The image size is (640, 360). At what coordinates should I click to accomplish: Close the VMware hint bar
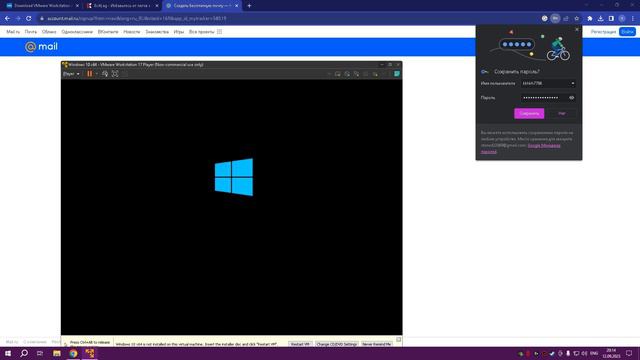[x=399, y=340]
